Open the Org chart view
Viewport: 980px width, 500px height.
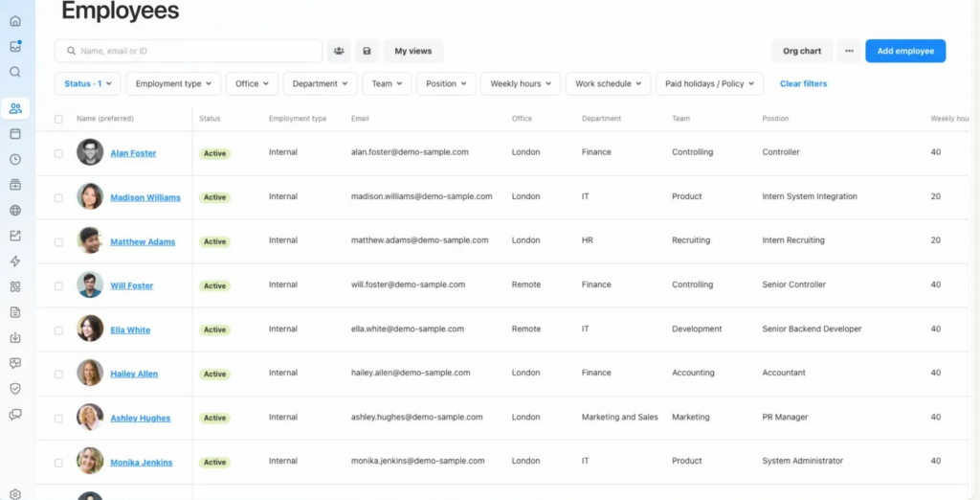point(802,51)
